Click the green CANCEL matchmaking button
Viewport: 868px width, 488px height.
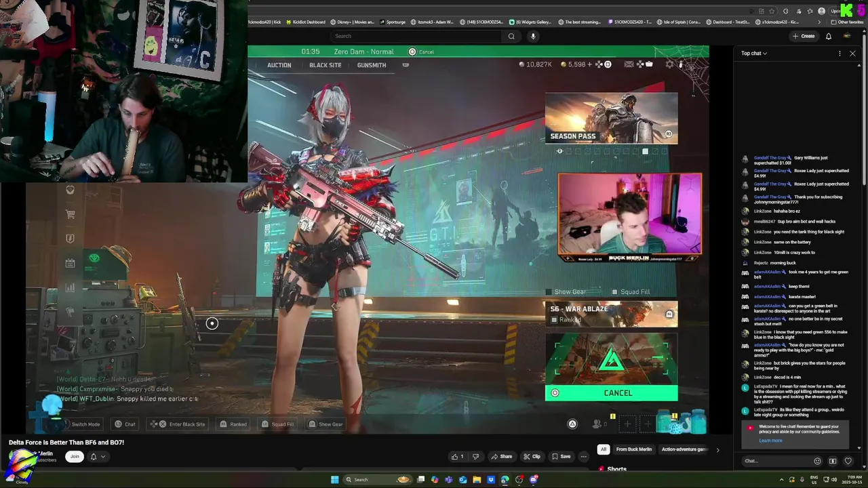[x=611, y=393]
